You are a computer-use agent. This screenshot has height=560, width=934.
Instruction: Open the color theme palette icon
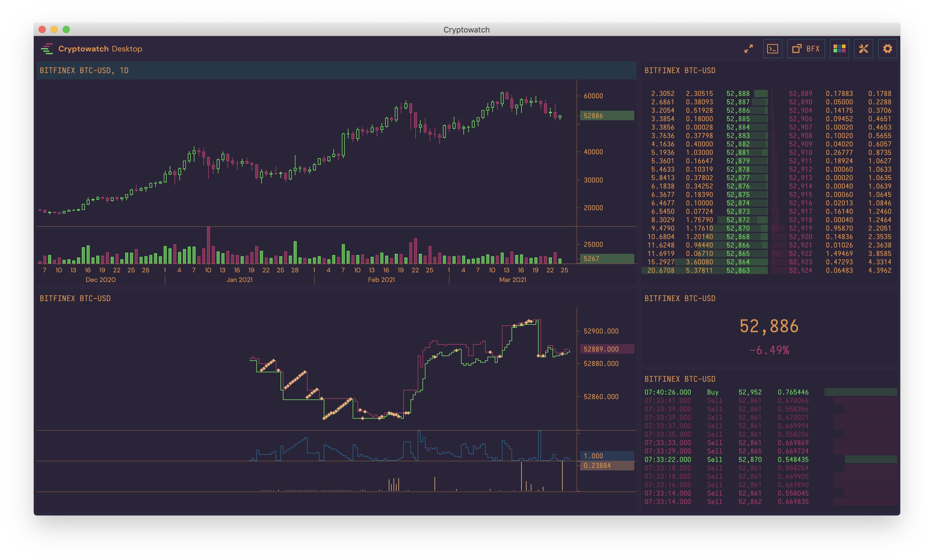pyautogui.click(x=839, y=49)
